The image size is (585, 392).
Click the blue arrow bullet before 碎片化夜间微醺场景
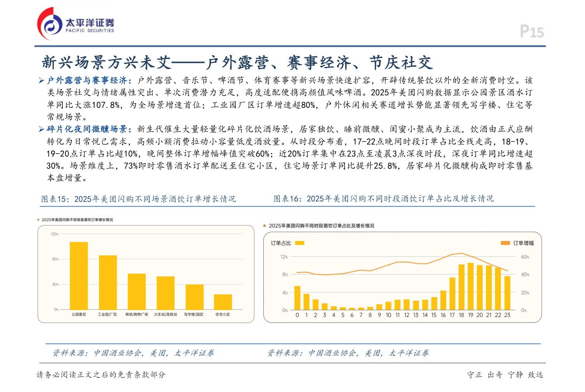tap(41, 129)
